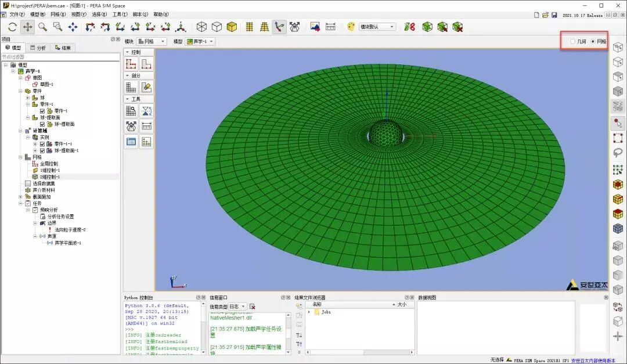Click the 节点过滤器 filter input field
This screenshot has height=364, width=627.
(60, 57)
